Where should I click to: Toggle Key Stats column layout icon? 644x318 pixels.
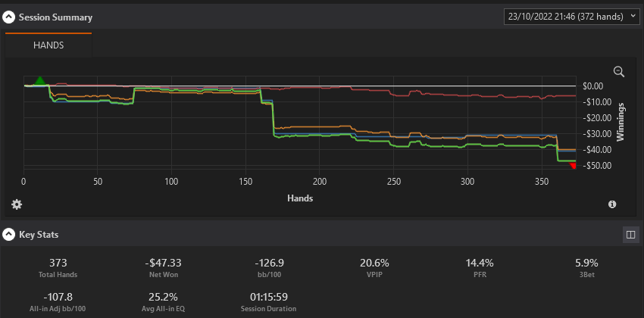[630, 235]
